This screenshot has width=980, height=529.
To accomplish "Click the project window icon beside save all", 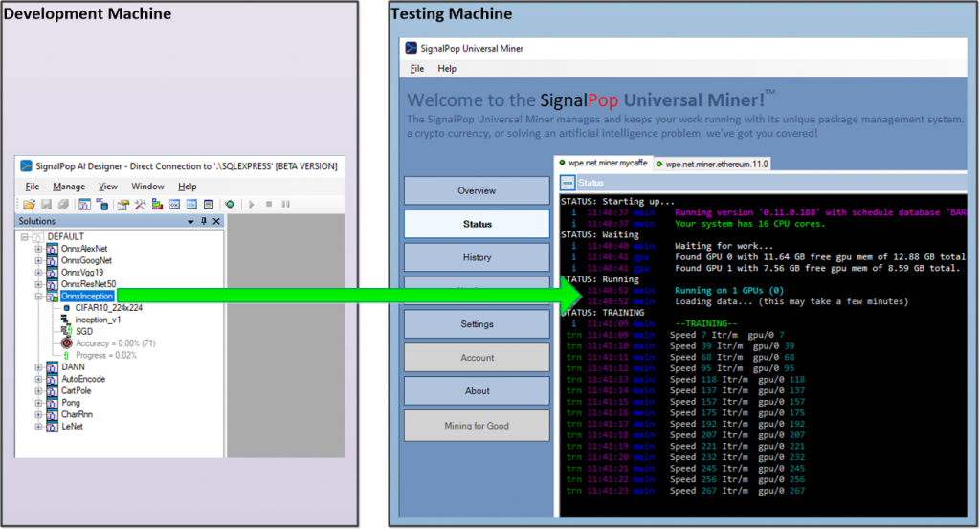I will coord(84,204).
